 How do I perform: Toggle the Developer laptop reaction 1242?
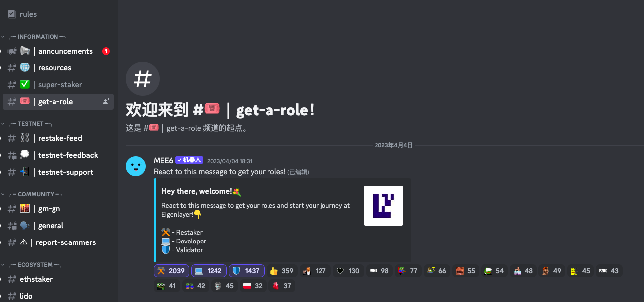(x=209, y=271)
